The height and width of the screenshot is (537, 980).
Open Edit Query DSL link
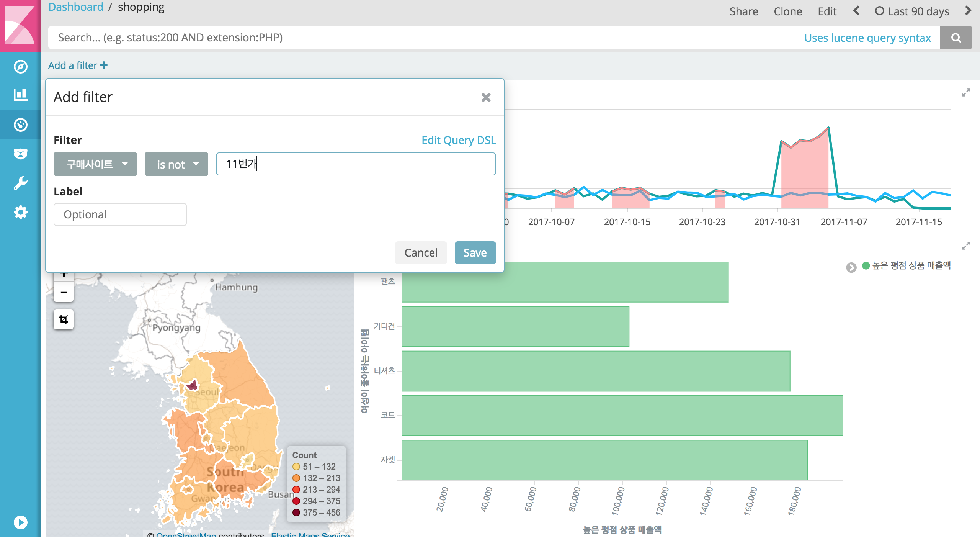pyautogui.click(x=458, y=140)
